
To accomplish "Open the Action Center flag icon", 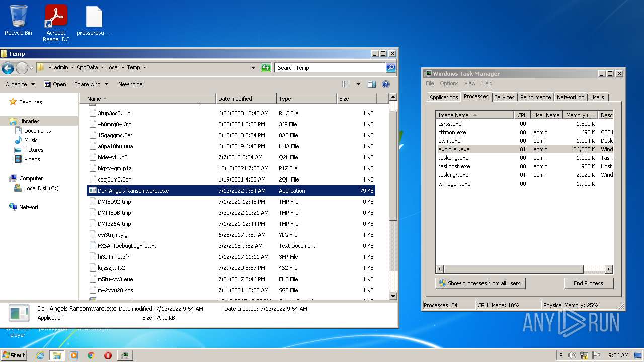I will tap(596, 355).
